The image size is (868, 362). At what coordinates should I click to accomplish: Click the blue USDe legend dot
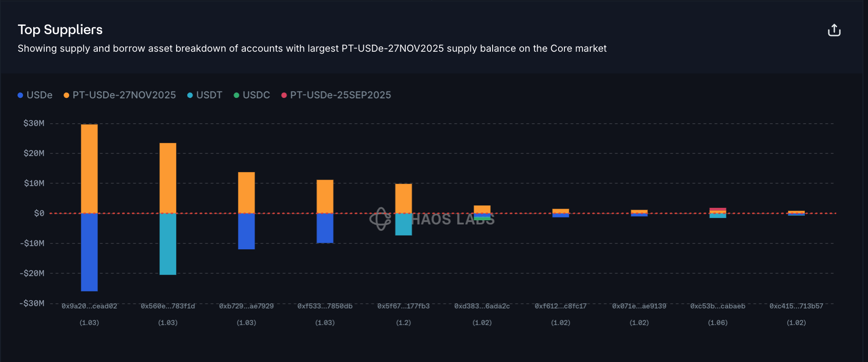[20, 95]
